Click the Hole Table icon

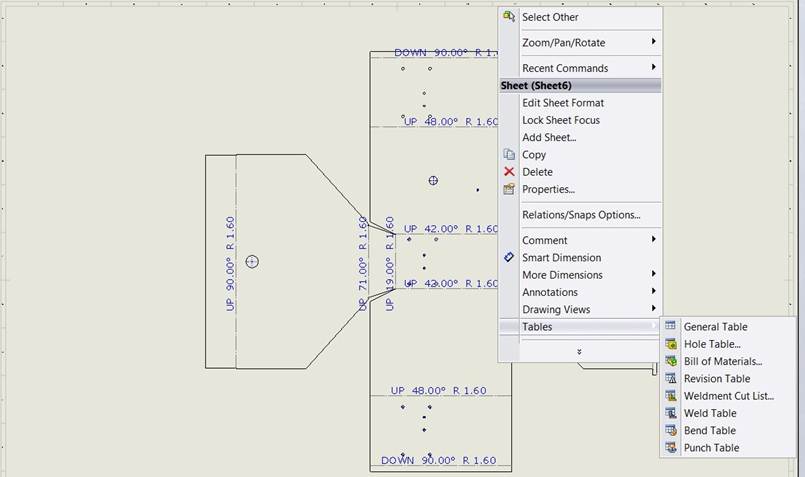coord(670,344)
